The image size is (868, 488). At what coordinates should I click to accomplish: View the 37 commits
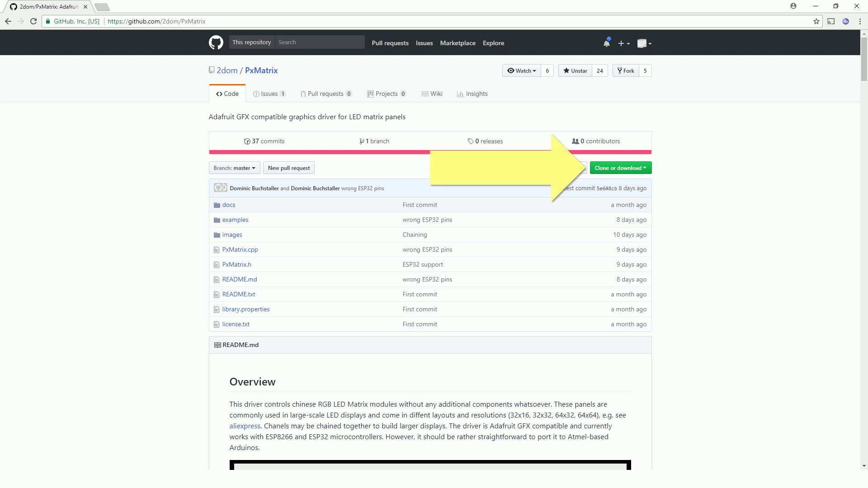click(264, 141)
